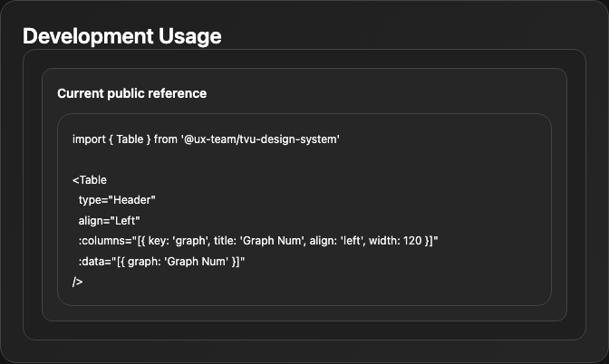The height and width of the screenshot is (364, 609).
Task: Click the word Usage in the heading
Action: 190,36
